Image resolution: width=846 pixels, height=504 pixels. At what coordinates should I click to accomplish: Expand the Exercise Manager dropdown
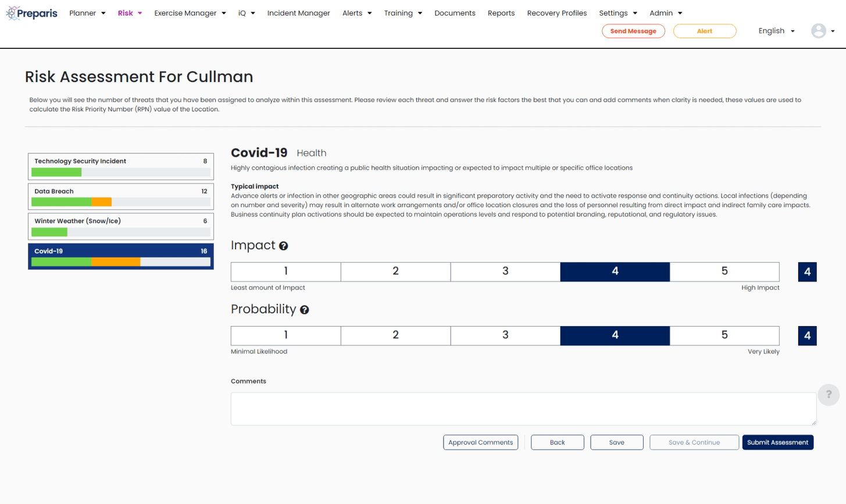pos(190,13)
